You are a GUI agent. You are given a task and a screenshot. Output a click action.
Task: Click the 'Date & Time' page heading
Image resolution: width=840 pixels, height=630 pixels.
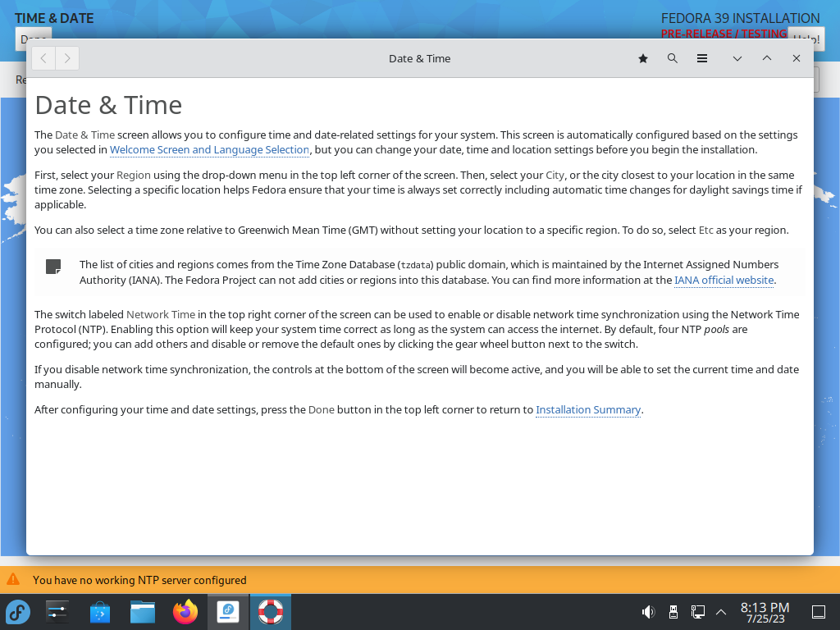[108, 105]
